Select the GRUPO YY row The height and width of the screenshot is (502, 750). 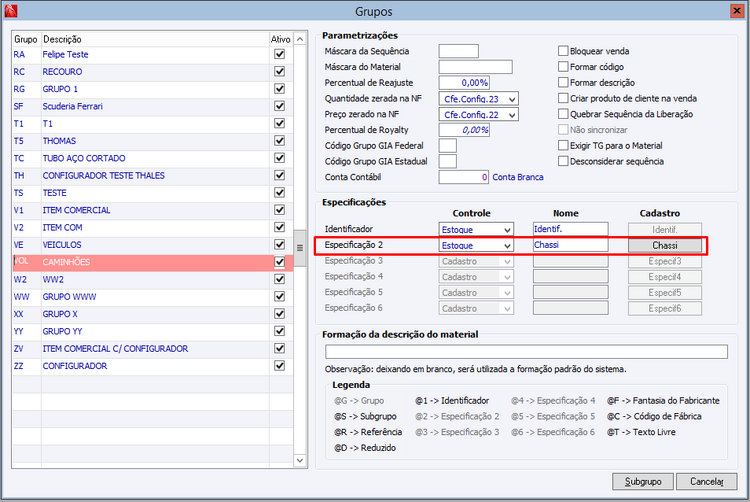click(153, 331)
